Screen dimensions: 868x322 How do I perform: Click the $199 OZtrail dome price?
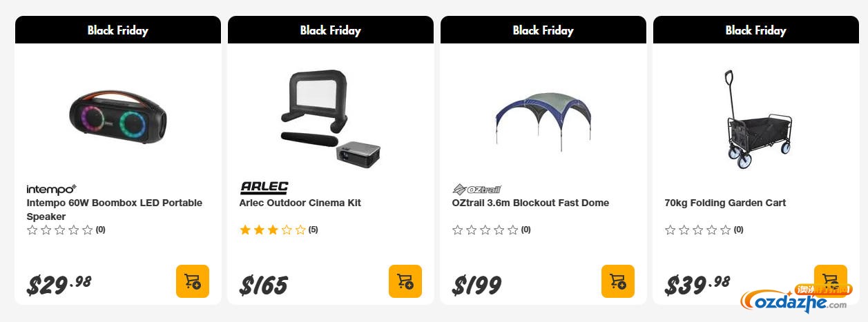point(477,284)
